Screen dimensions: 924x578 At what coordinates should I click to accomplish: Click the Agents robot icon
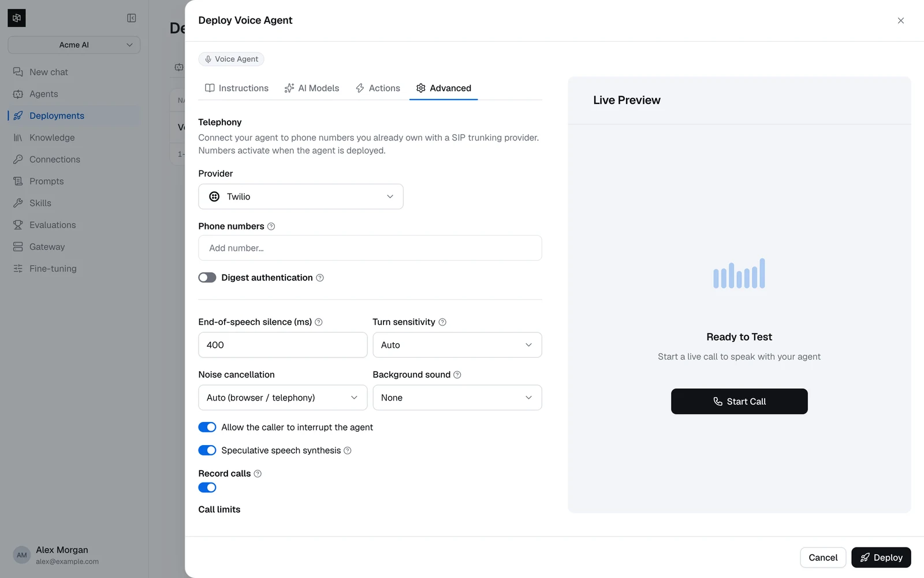pos(18,94)
